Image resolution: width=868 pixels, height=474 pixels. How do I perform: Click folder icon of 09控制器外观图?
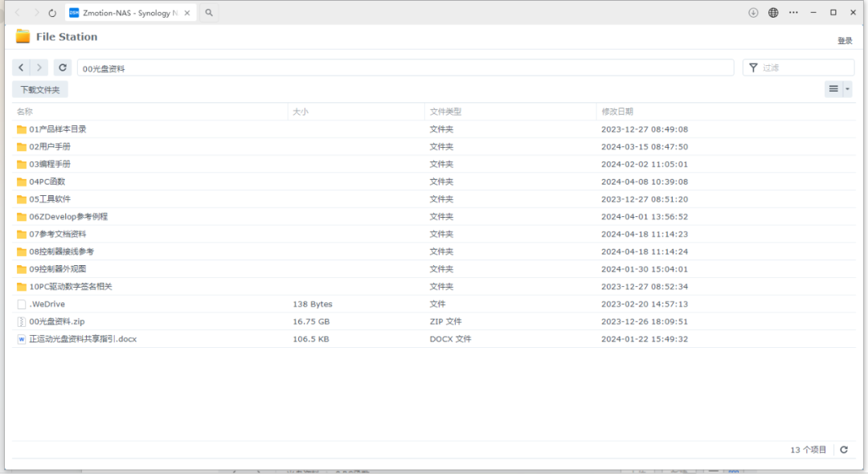point(22,269)
